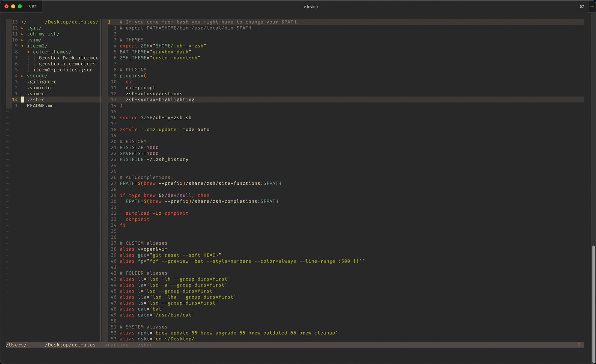Click the '# THEMES' comment
596x364 pixels.
click(132, 40)
